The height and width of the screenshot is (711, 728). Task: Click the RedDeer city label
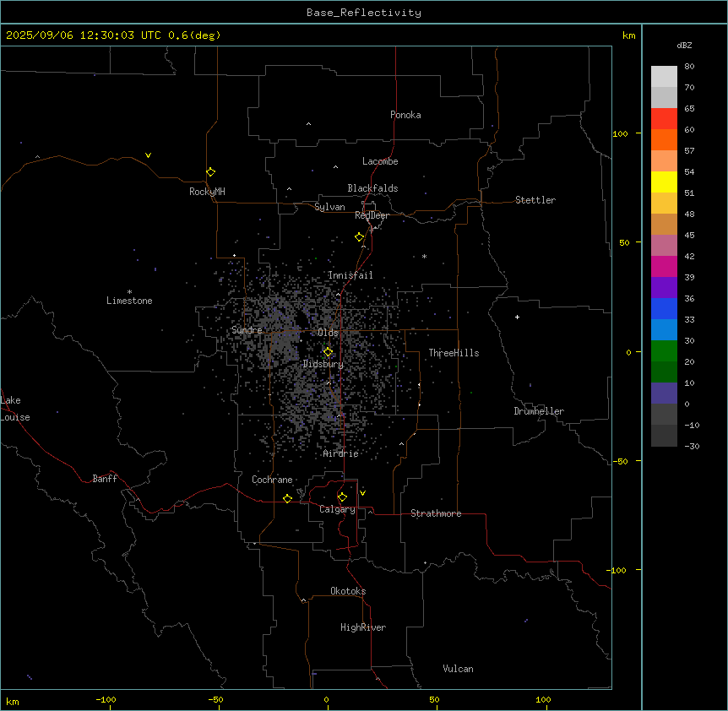click(372, 215)
